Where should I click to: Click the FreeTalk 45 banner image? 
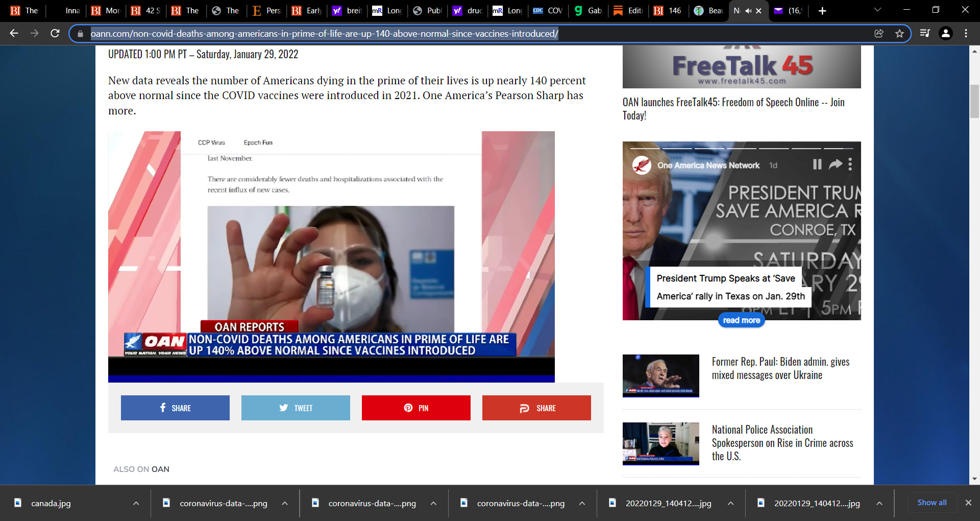click(742, 66)
